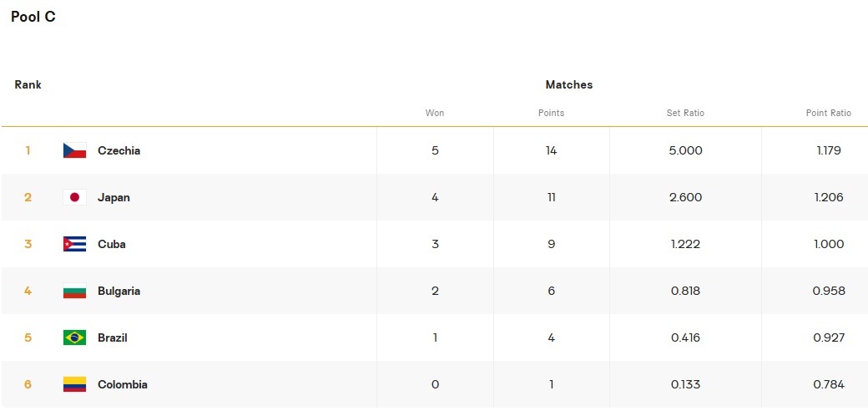This screenshot has width=868, height=411.
Task: Click Czechia's set ratio value 5.000
Action: coord(685,150)
